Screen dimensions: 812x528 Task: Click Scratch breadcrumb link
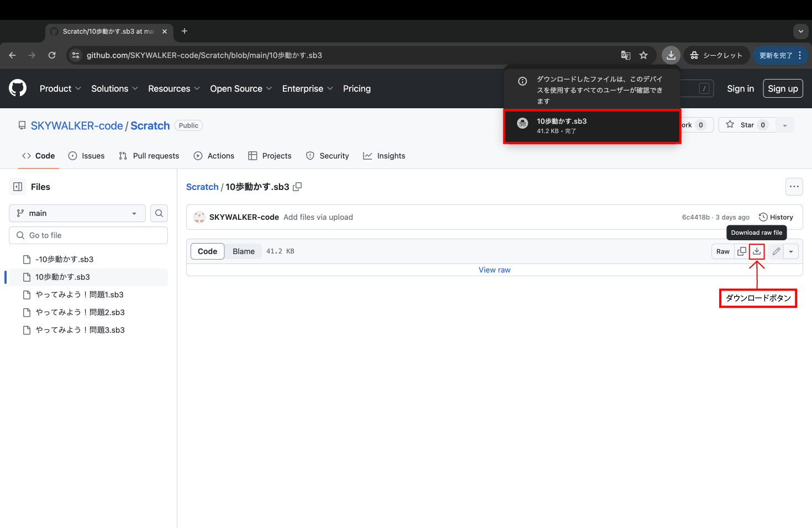(202, 187)
